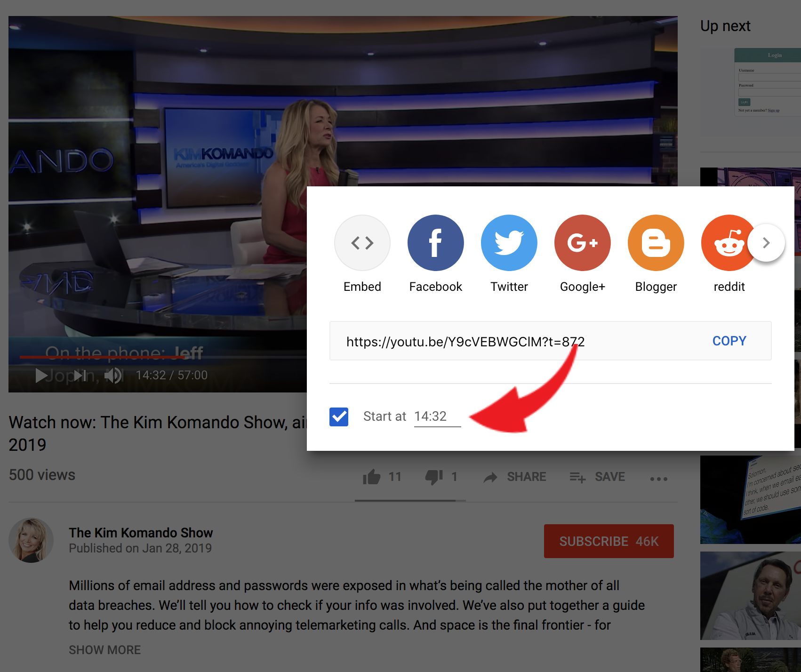Skip to the next video
Viewport: 801px width, 672px height.
point(80,375)
